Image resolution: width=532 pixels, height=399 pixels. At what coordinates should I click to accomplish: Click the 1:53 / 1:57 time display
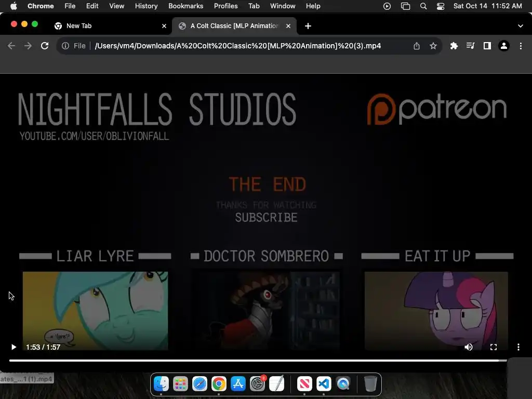point(43,347)
